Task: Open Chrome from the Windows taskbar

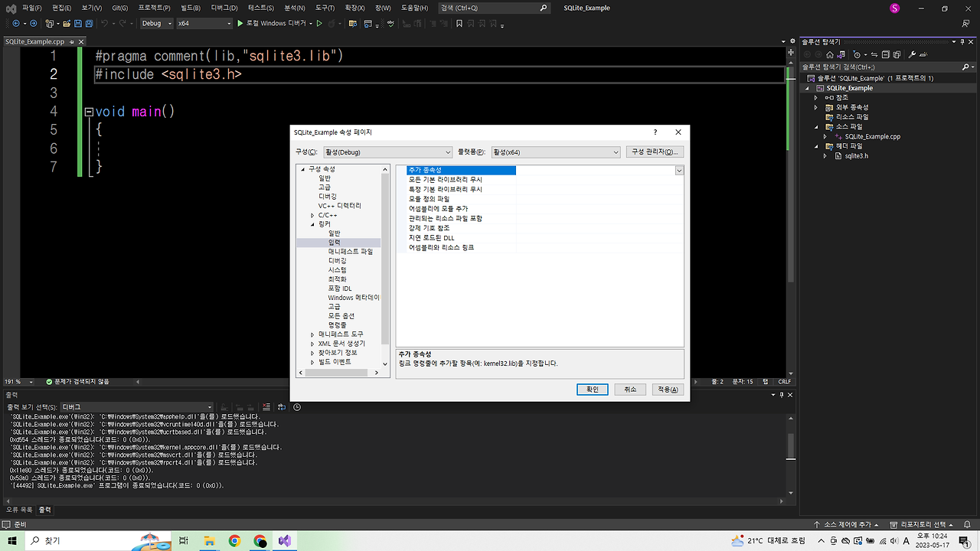Action: point(234,541)
